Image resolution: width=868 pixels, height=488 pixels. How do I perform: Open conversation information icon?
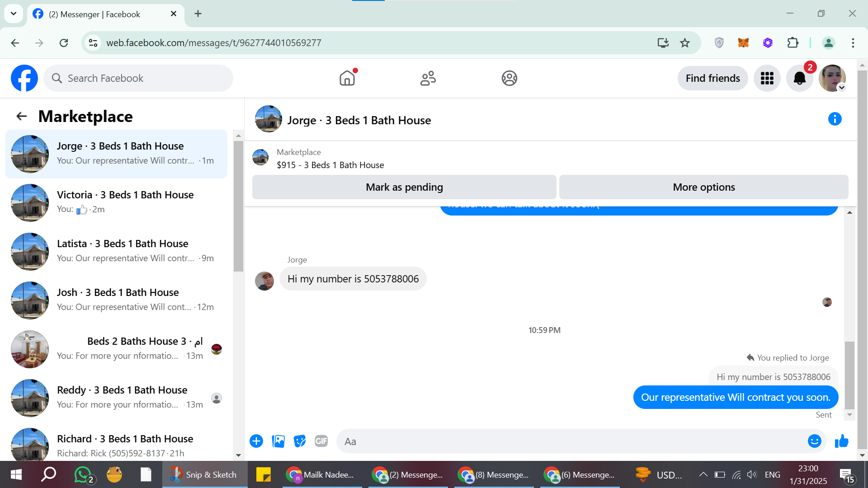pos(835,119)
